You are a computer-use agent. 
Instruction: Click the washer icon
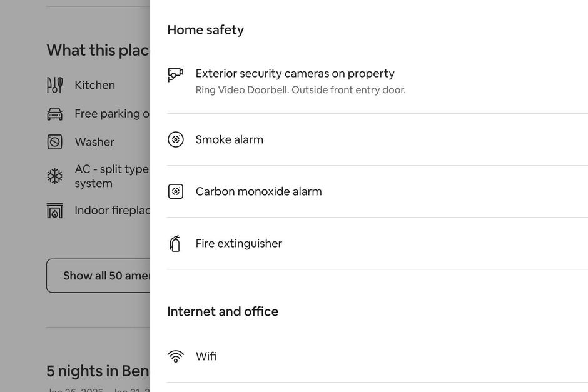pyautogui.click(x=55, y=142)
